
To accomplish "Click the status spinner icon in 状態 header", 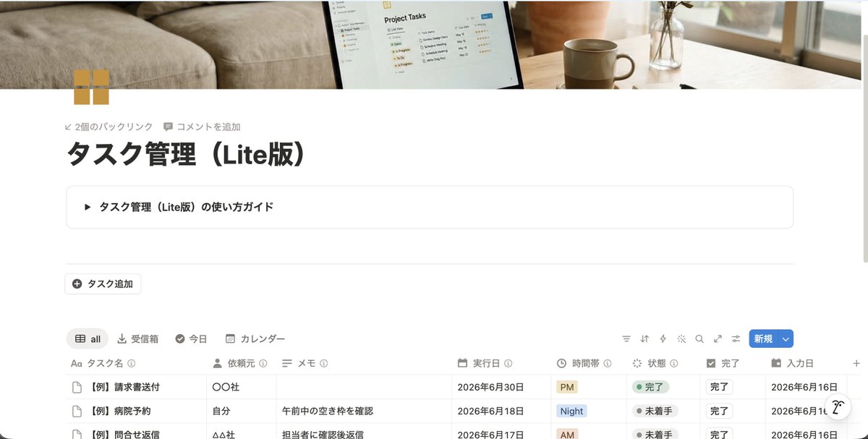I will 637,363.
